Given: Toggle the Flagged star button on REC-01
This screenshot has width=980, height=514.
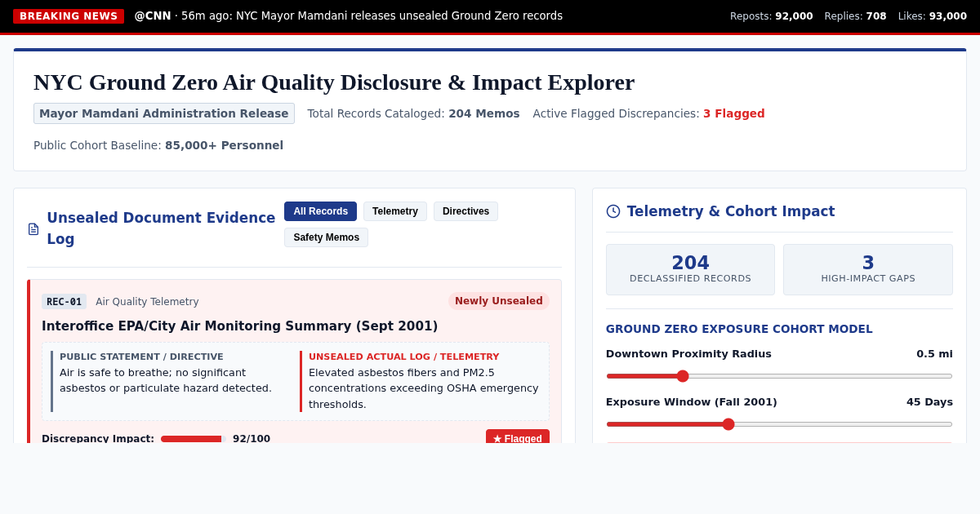Looking at the screenshot, I should pyautogui.click(x=518, y=438).
